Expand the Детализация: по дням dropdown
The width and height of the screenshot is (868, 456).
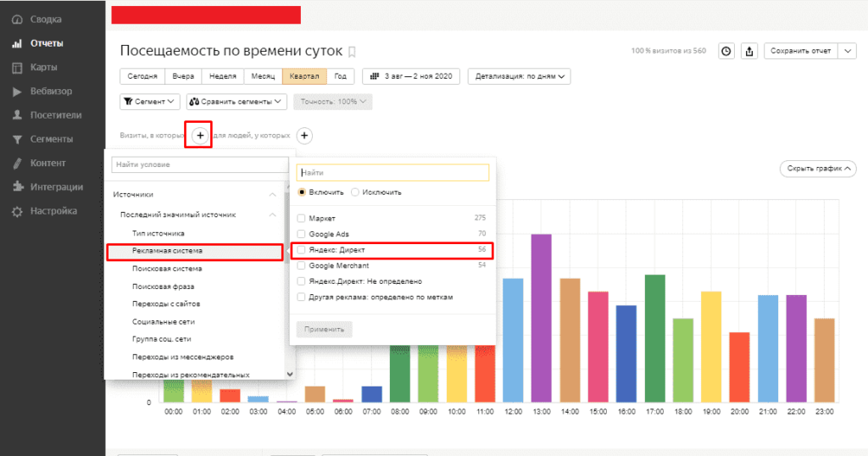click(x=519, y=76)
